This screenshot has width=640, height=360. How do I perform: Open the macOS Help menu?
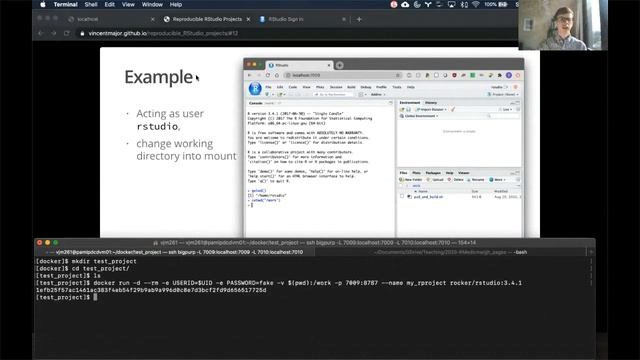tap(176, 4)
